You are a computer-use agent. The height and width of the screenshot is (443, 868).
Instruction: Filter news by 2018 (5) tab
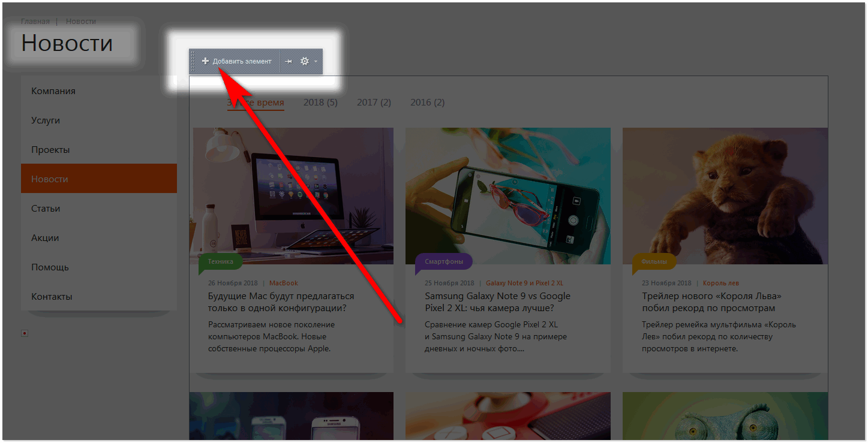(320, 103)
